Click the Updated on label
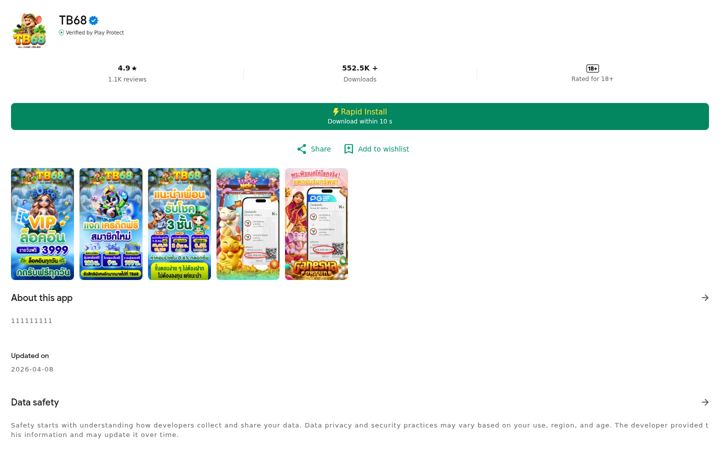Screen dimensions: 720x450 click(x=30, y=355)
